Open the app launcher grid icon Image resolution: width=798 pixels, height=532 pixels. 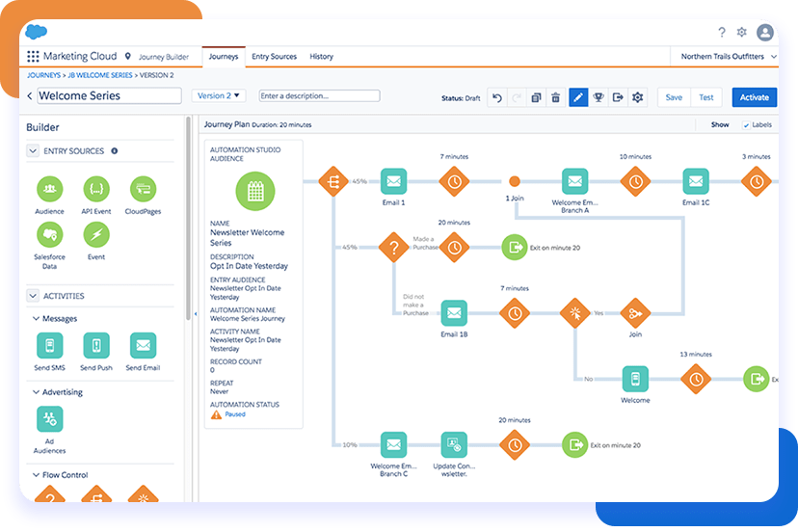(33, 56)
